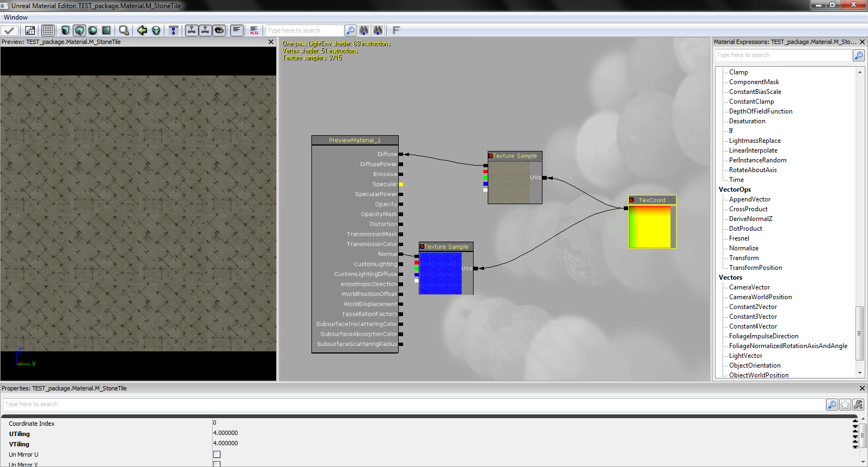Image resolution: width=868 pixels, height=467 pixels.
Task: Open the wrench options dropdown in Properties
Action: 858,405
